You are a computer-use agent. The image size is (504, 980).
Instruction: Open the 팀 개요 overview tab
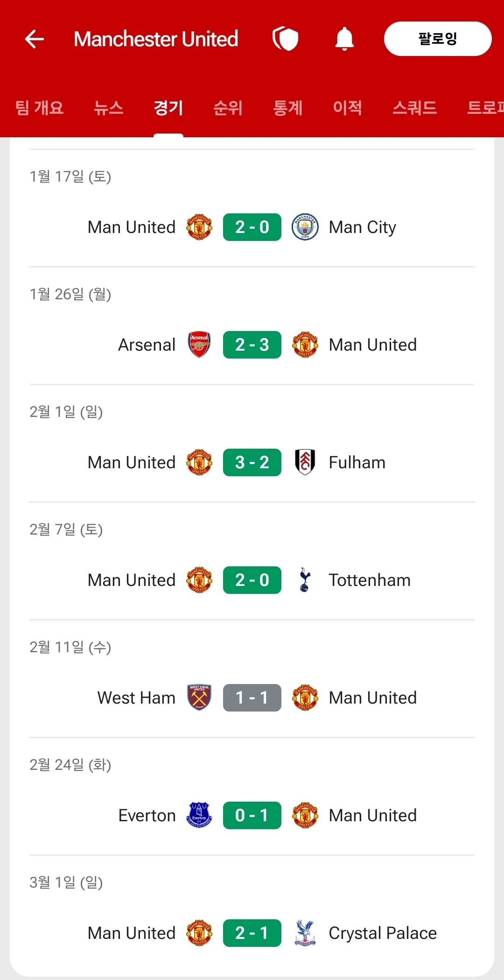39,108
